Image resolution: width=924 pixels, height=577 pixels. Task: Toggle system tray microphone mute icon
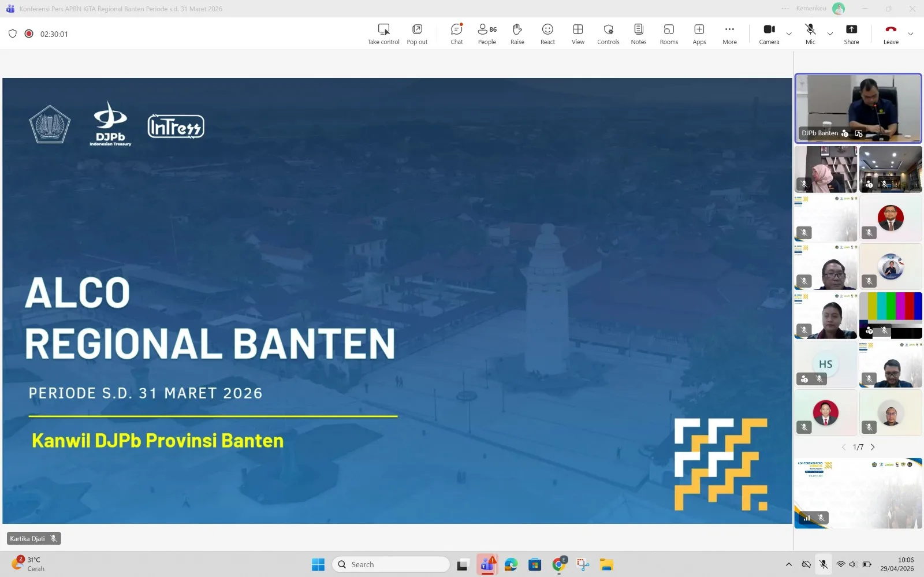824,564
